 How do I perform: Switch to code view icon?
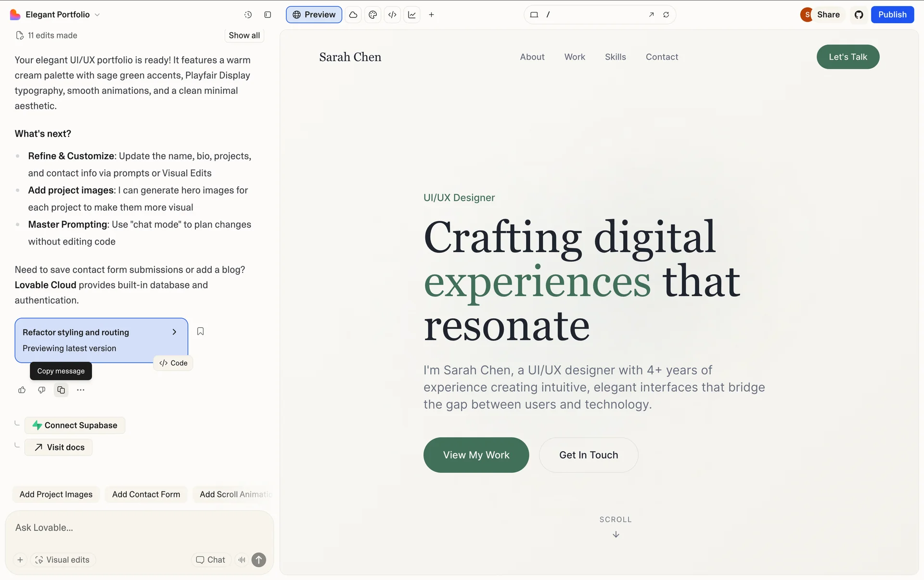392,15
